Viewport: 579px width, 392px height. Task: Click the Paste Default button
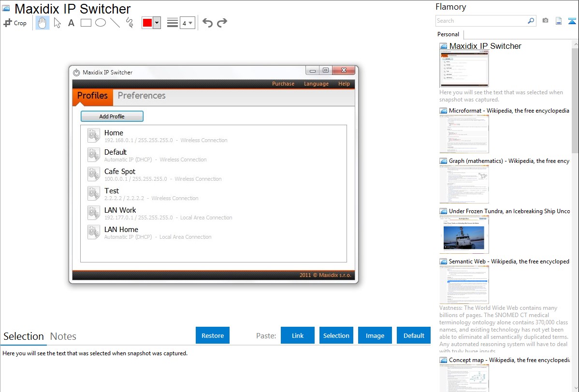point(414,335)
